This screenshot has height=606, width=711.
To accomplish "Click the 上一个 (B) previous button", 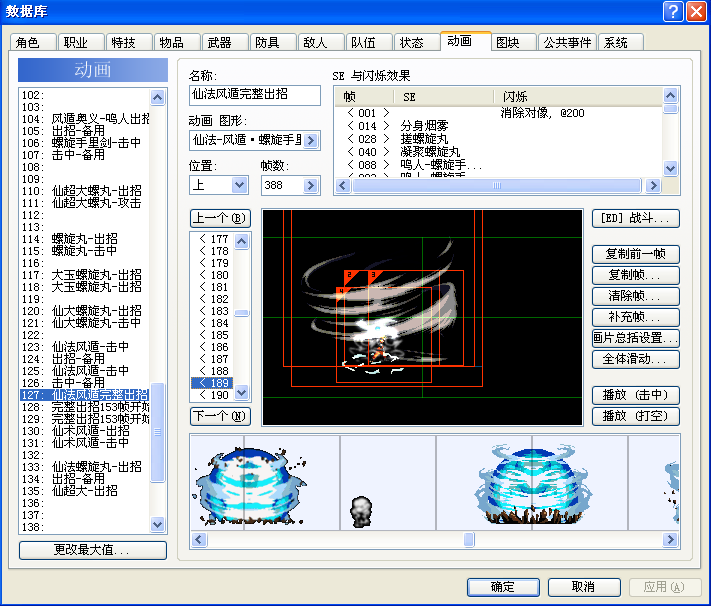I will (220, 219).
